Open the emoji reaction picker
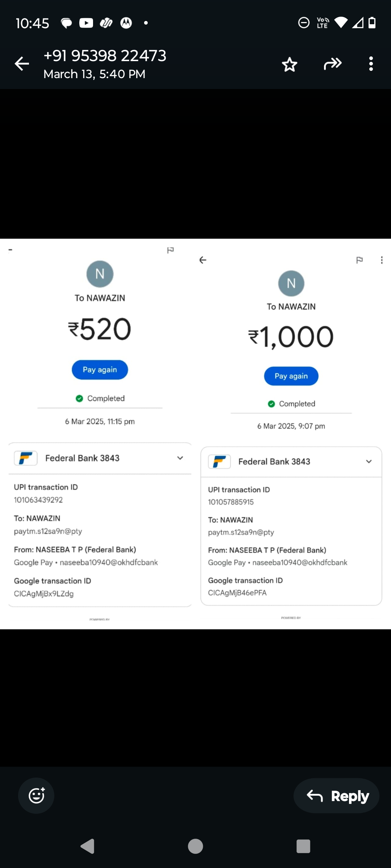This screenshot has width=391, height=868. pyautogui.click(x=36, y=796)
